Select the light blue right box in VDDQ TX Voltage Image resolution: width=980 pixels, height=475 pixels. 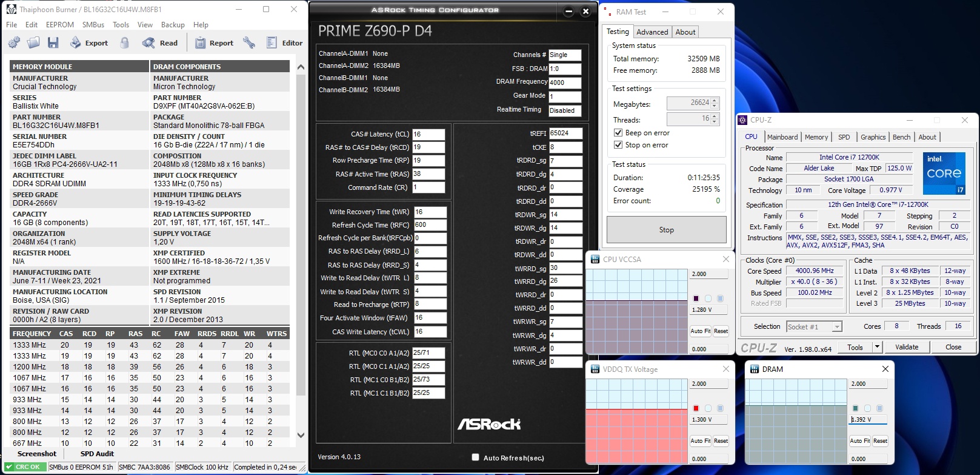720,408
